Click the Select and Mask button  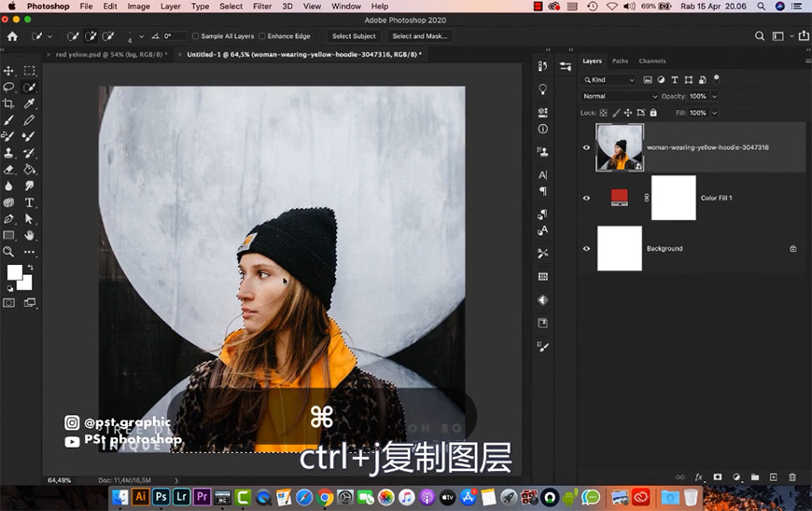tap(419, 36)
